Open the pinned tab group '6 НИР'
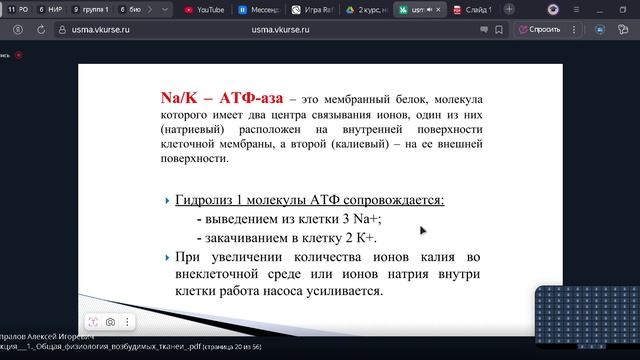Screen dimensions: 640x360 (x=51, y=9)
